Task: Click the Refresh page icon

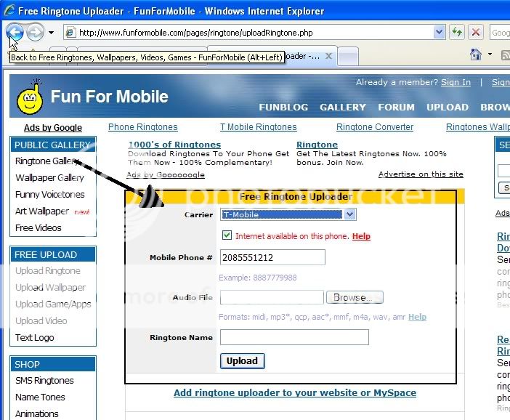Action: pos(457,32)
